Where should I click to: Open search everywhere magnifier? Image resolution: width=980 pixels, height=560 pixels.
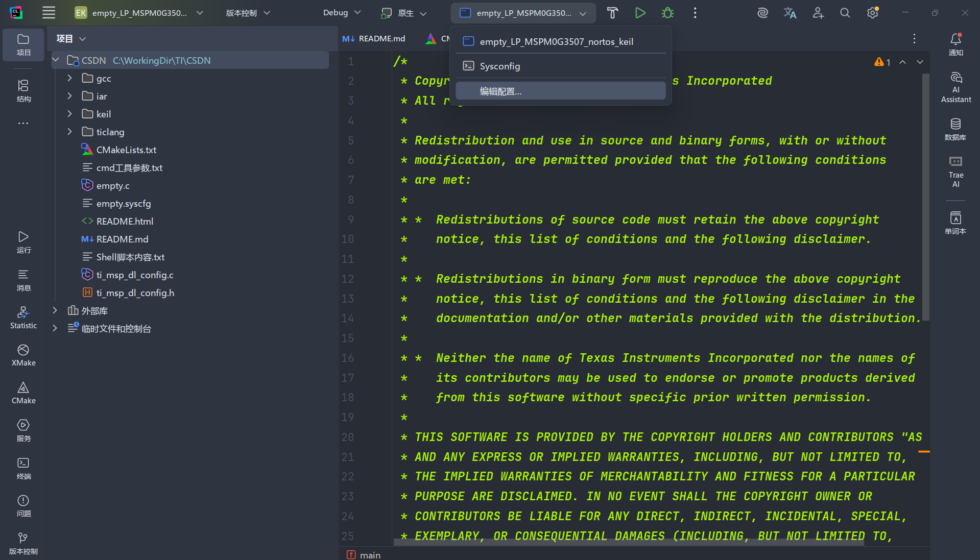[845, 13]
